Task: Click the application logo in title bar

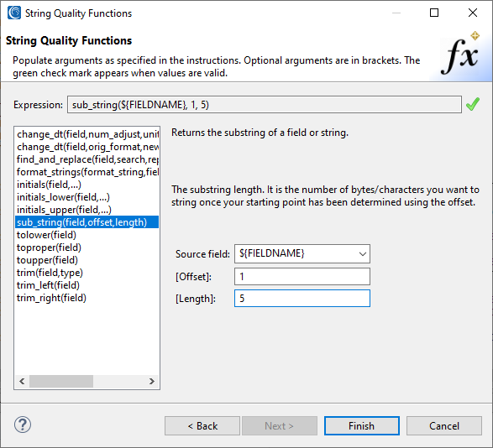Action: 14,13
